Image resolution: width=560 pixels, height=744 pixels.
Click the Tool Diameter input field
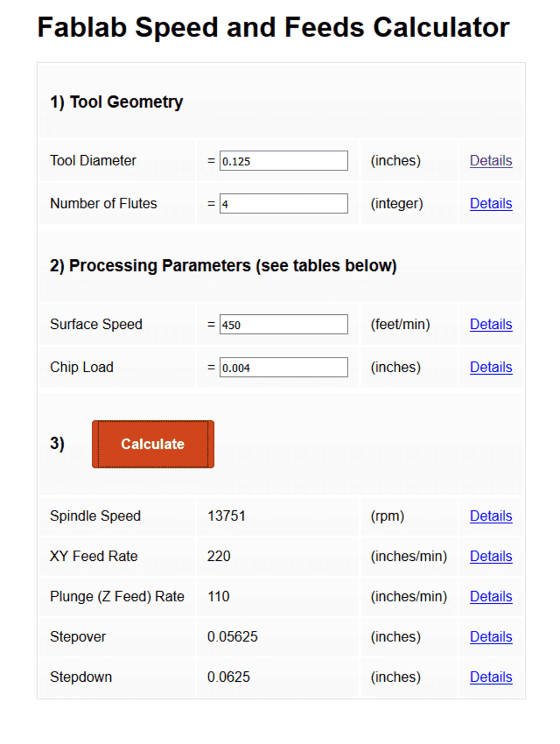[283, 161]
